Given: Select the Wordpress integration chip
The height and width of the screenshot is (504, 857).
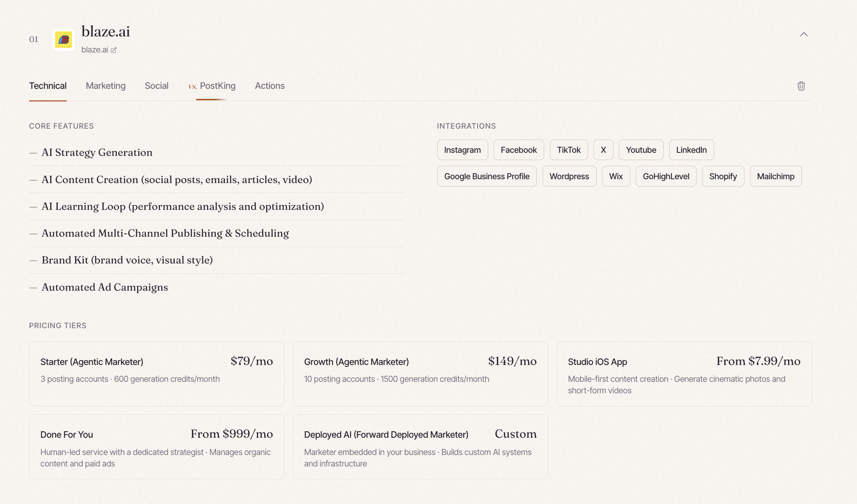Looking at the screenshot, I should tap(569, 176).
